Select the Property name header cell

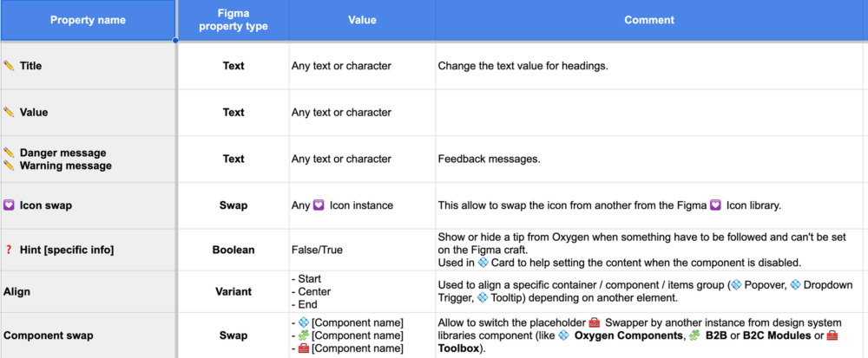(x=88, y=20)
